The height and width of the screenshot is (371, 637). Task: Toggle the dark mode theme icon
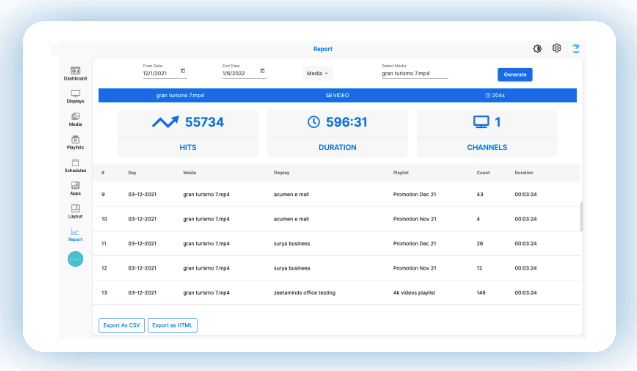tap(537, 49)
